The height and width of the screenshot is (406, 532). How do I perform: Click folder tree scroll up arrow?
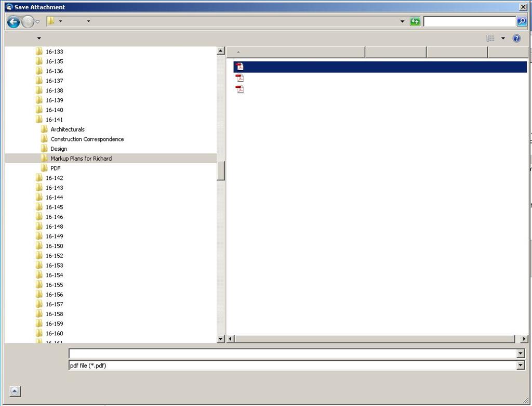(x=220, y=51)
